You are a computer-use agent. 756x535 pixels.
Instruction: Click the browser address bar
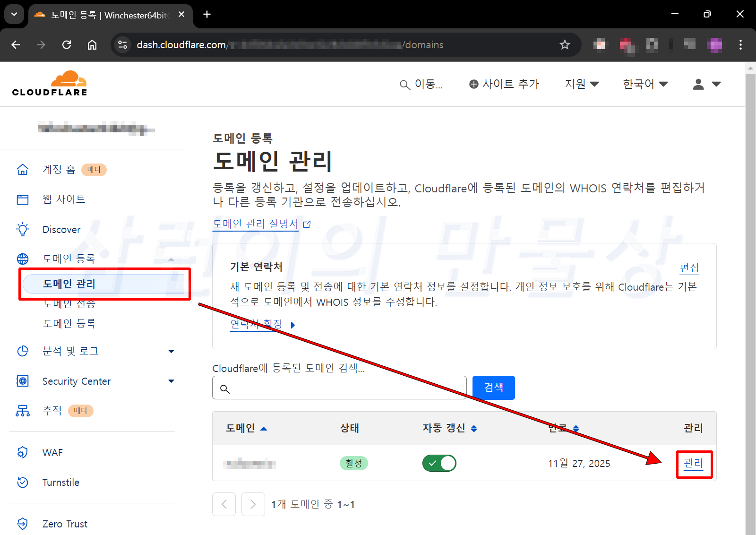(x=346, y=44)
